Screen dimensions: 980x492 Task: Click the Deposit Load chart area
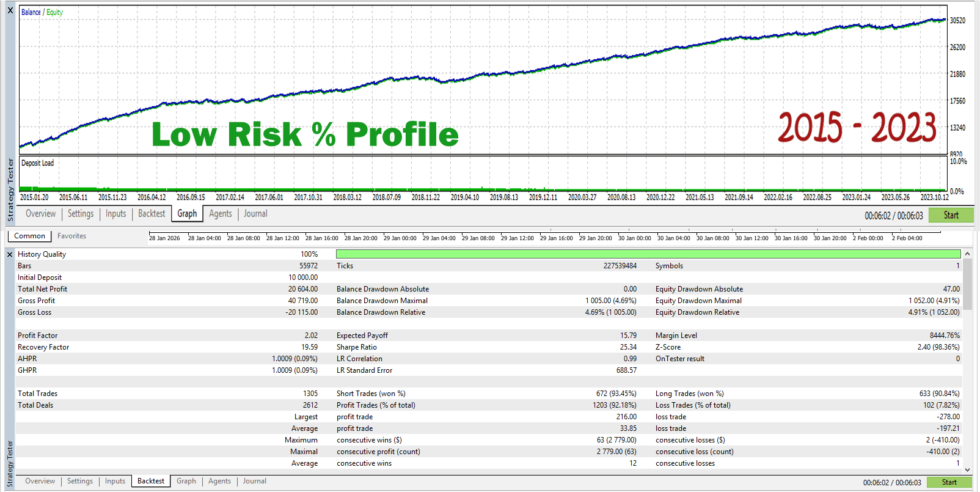click(483, 174)
